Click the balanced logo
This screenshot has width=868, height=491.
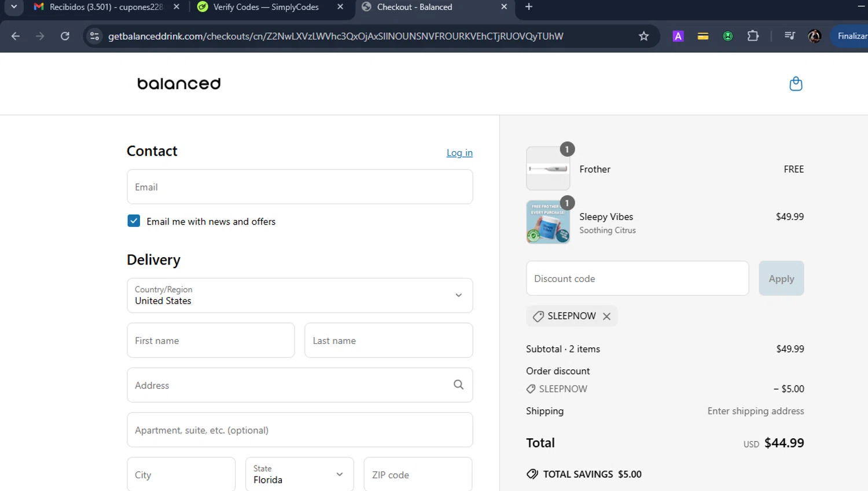(179, 84)
